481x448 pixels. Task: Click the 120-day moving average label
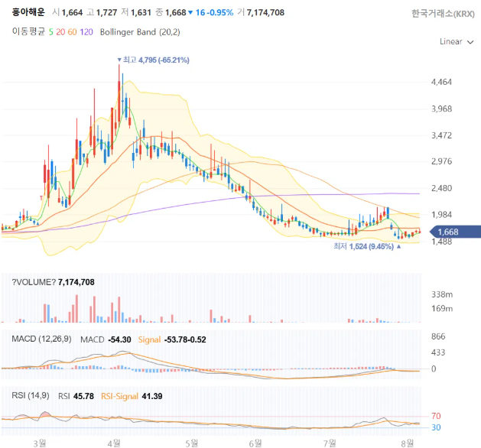click(86, 32)
